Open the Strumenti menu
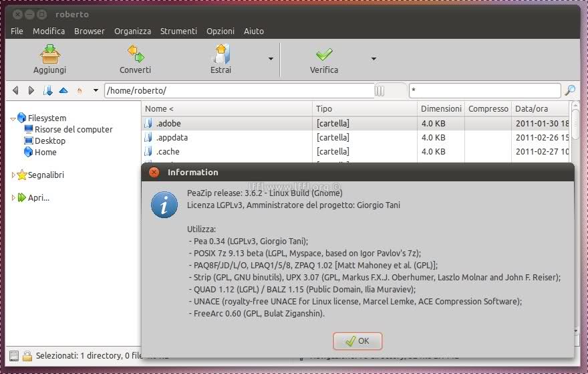Viewport: 588px width, 374px height. tap(178, 31)
